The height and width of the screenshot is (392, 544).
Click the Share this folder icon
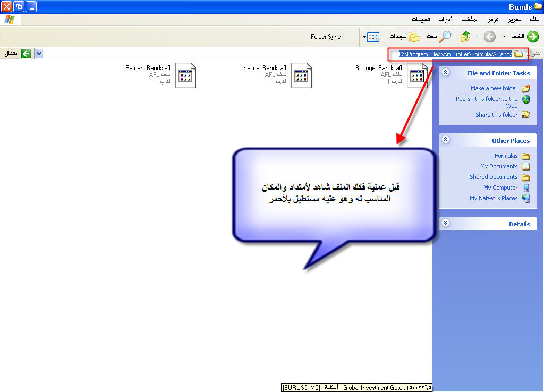click(526, 115)
